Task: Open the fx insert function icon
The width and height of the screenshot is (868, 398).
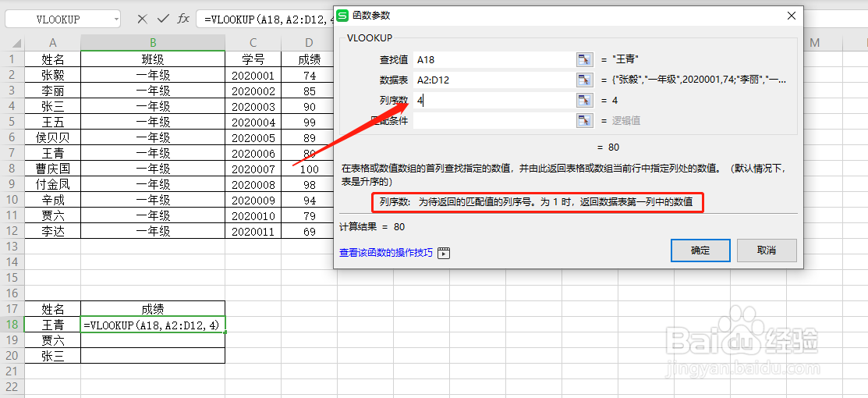Action: (x=183, y=19)
